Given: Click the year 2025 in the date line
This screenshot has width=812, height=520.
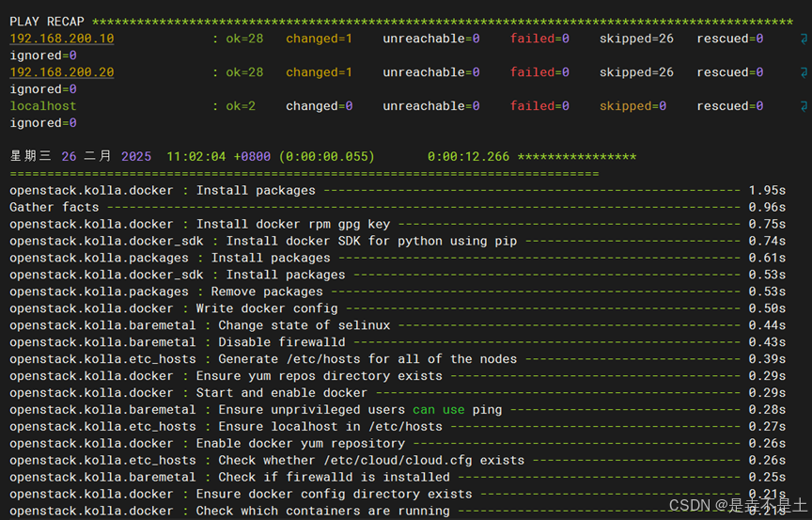Looking at the screenshot, I should point(136,156).
